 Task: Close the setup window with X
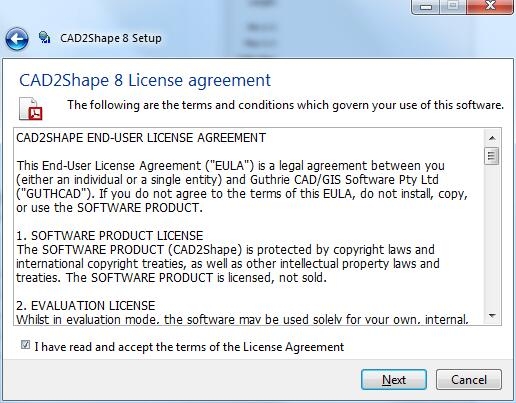(x=490, y=6)
